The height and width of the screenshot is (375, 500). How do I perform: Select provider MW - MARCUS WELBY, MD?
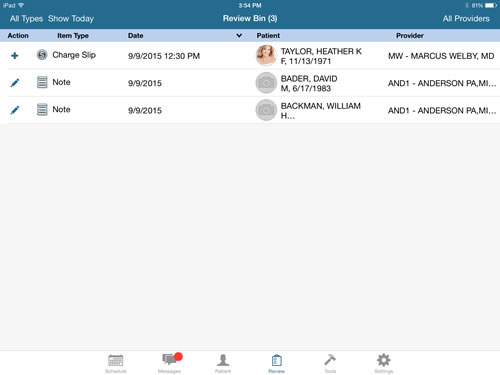tap(441, 56)
